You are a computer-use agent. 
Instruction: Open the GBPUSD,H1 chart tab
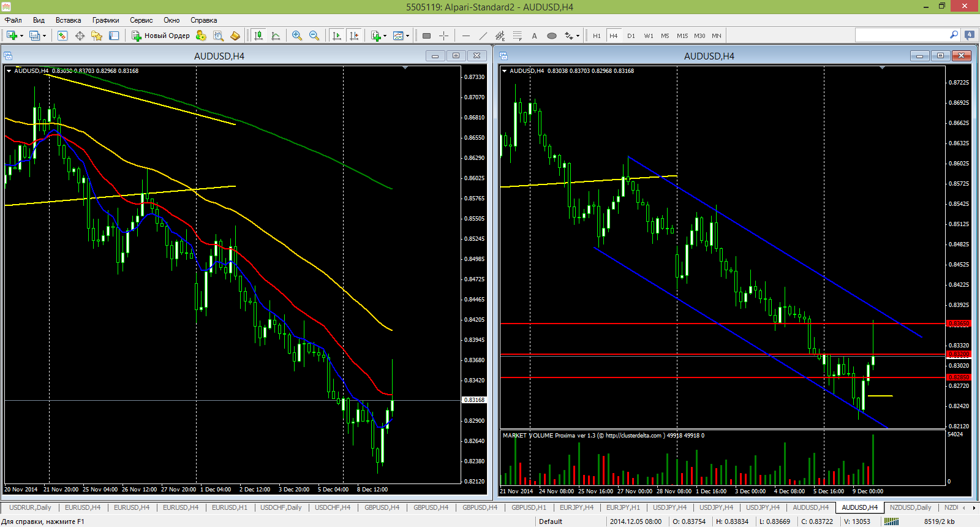(x=529, y=507)
